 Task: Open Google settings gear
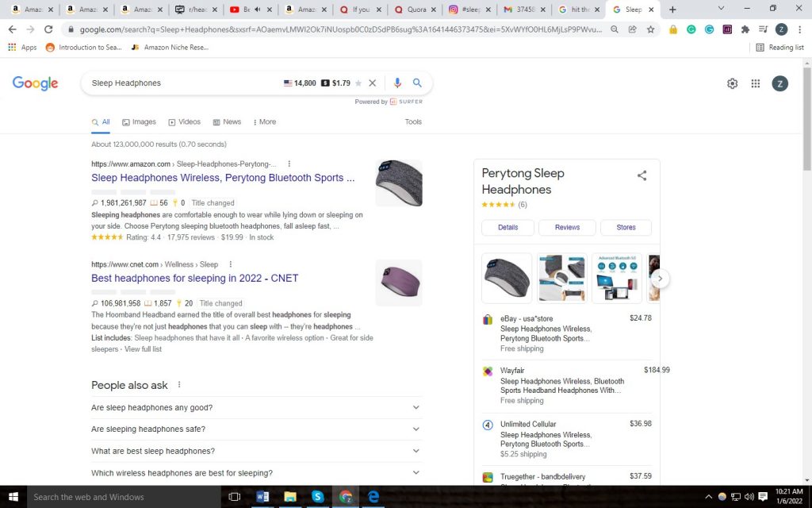coord(732,83)
